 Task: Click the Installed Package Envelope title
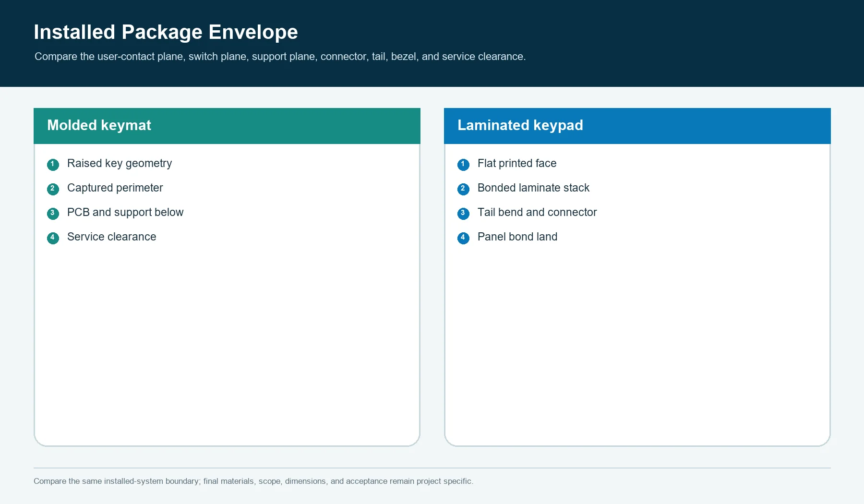click(x=166, y=32)
